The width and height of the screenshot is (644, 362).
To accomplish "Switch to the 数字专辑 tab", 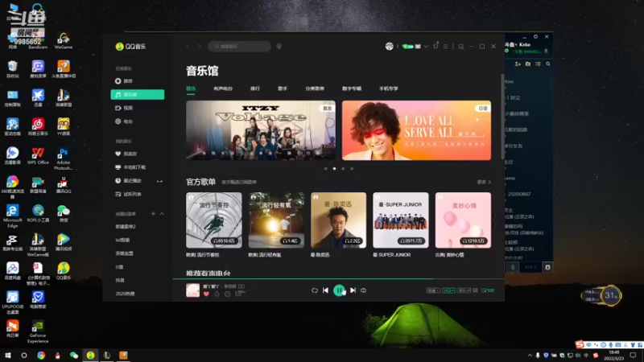I will (x=352, y=88).
